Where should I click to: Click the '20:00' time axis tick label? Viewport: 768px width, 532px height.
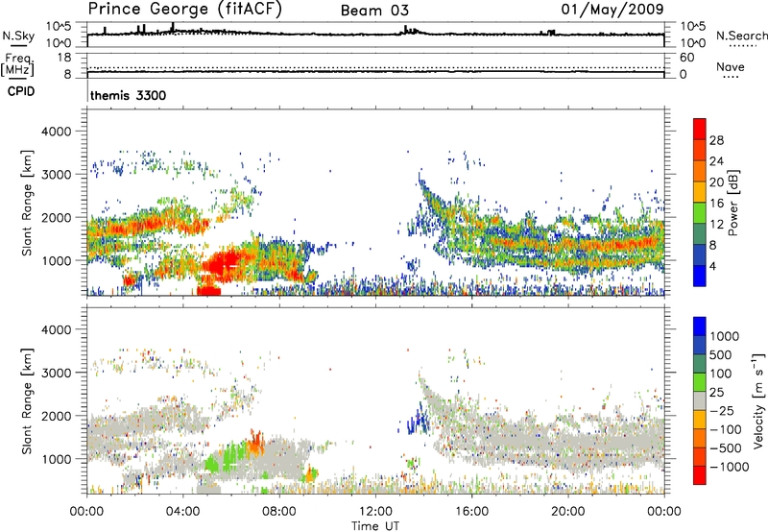pyautogui.click(x=567, y=512)
